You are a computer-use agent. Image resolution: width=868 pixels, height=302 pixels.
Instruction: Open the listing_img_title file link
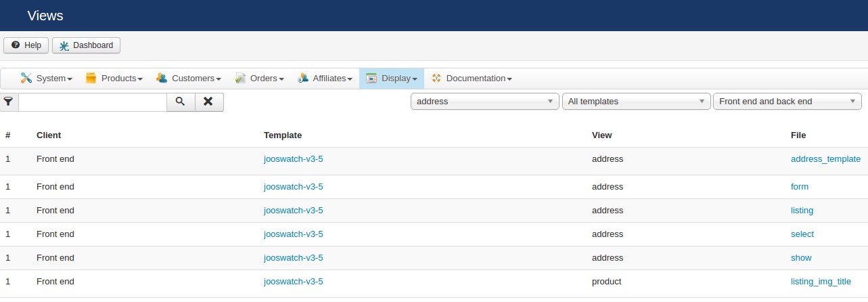click(821, 282)
